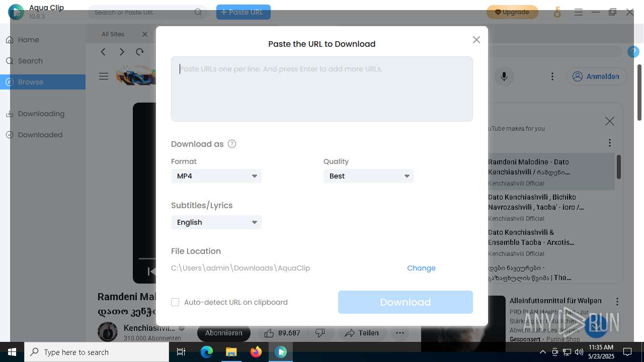This screenshot has width=644, height=362.
Task: Open the Windows Start menu
Action: 12,352
